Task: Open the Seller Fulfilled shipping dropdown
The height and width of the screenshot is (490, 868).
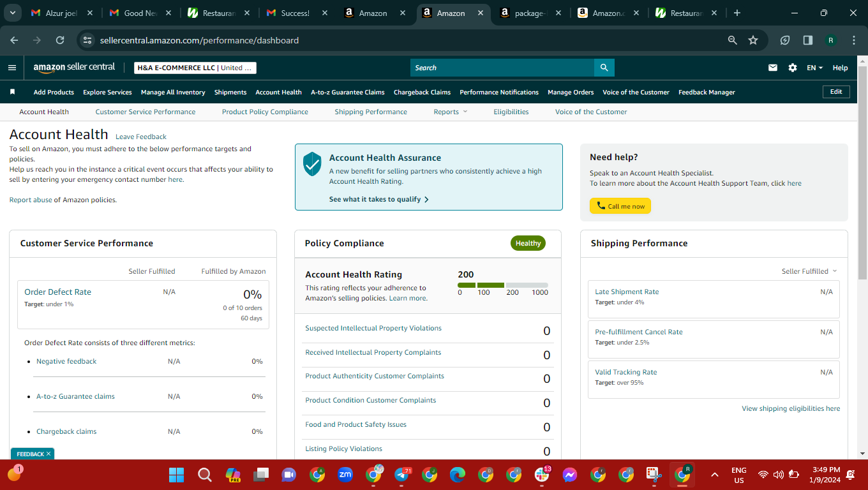Action: (x=809, y=271)
